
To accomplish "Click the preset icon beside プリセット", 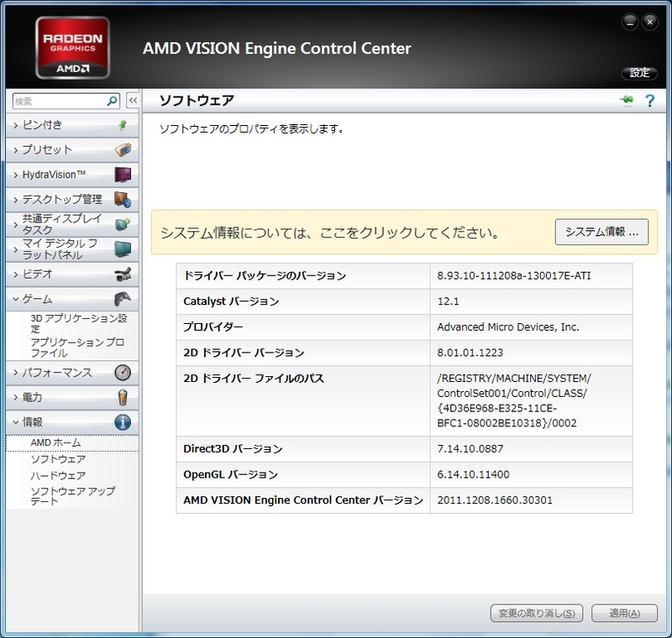I will point(123,149).
